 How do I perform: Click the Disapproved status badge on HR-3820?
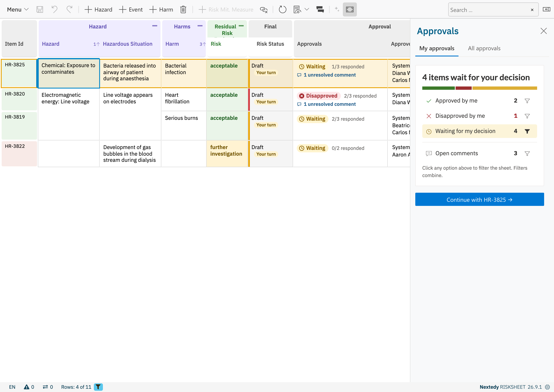[x=319, y=96]
